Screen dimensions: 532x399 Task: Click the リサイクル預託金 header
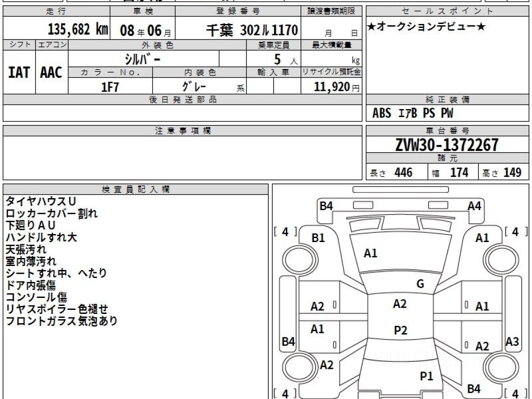tap(332, 72)
